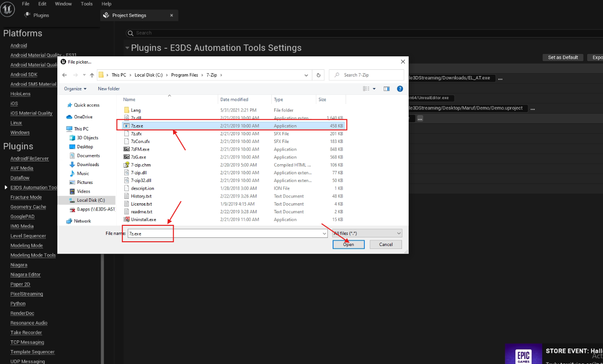Select the 7zFM.exe file icon
The width and height of the screenshot is (603, 364).
[127, 149]
